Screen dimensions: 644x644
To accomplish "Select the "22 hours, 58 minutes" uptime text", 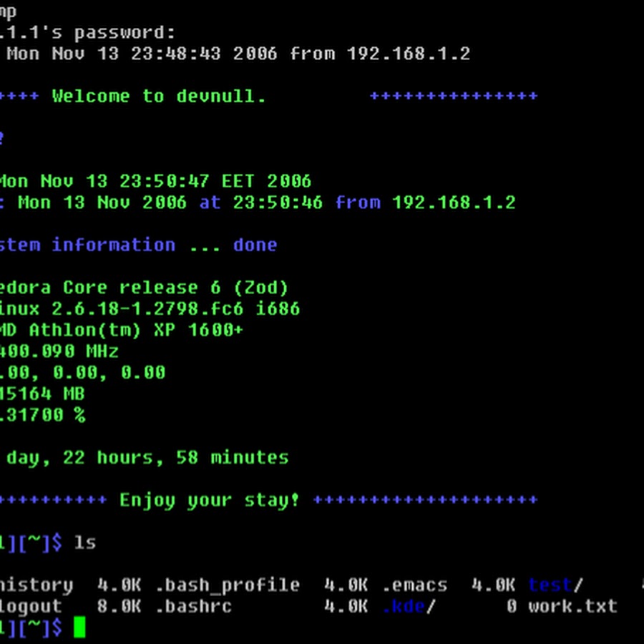I will [176, 458].
